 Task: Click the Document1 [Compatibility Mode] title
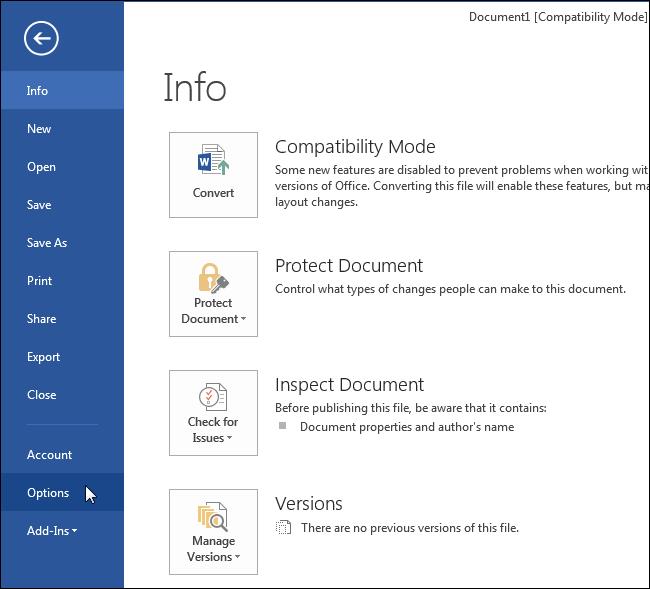[x=558, y=17]
